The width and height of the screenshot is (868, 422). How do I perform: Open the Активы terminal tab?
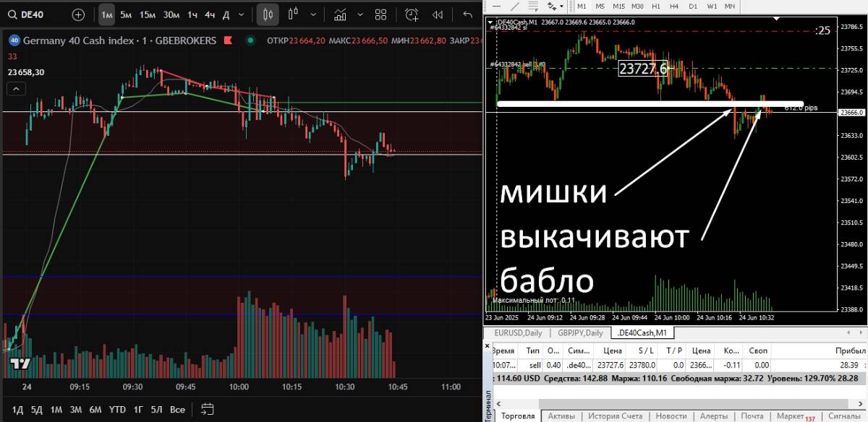561,416
